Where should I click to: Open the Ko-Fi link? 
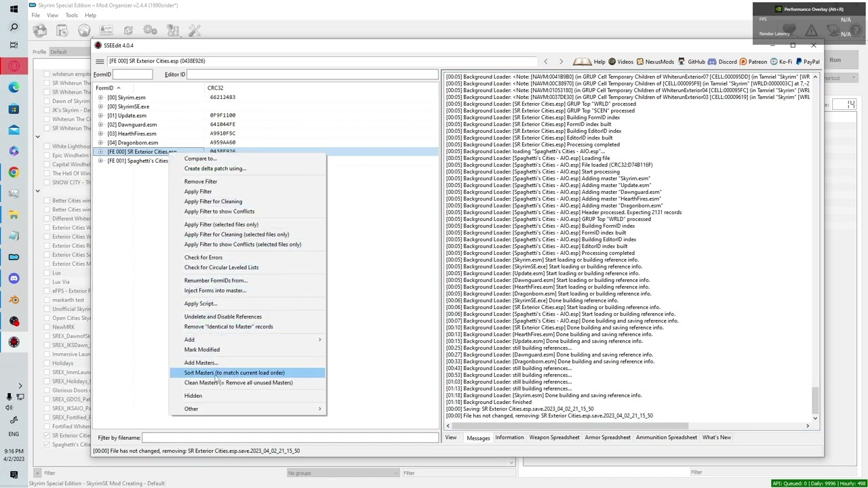[781, 62]
